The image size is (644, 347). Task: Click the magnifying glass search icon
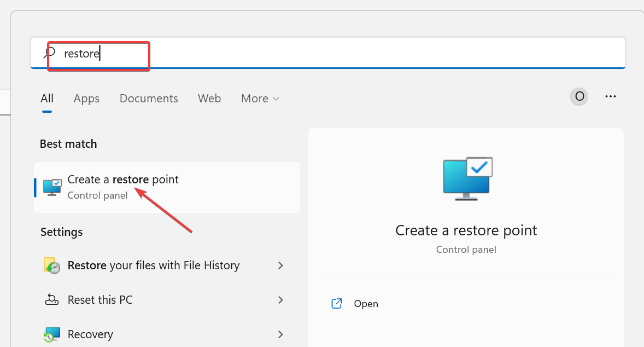click(49, 53)
